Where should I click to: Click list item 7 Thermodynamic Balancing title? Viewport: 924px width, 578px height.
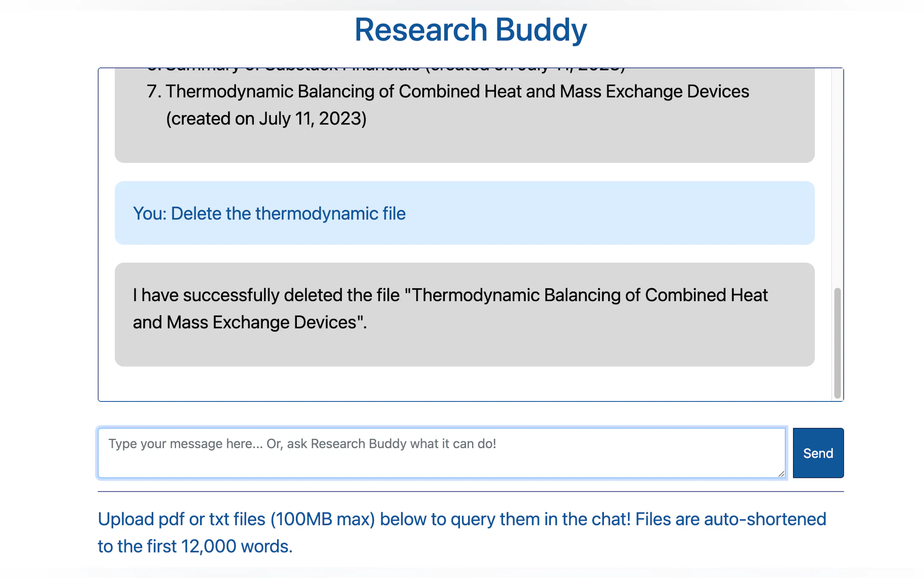(457, 92)
